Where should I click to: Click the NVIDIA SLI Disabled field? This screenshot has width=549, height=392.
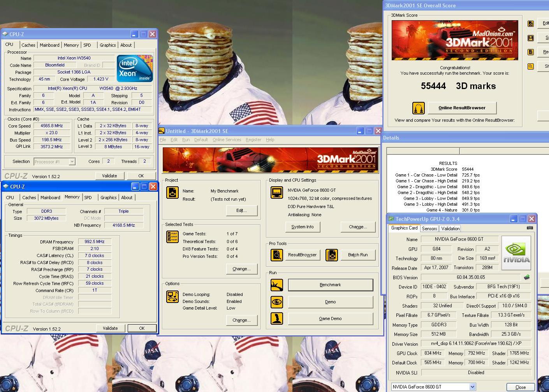[476, 373]
